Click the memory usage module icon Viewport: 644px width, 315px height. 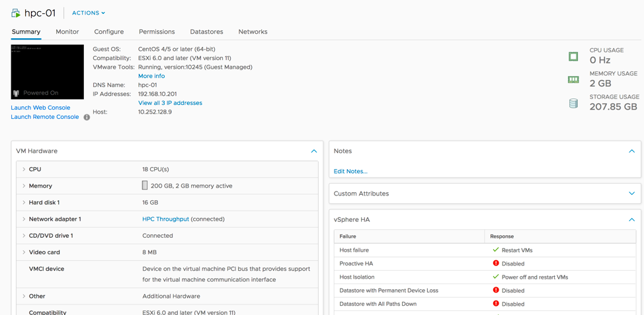pyautogui.click(x=573, y=80)
